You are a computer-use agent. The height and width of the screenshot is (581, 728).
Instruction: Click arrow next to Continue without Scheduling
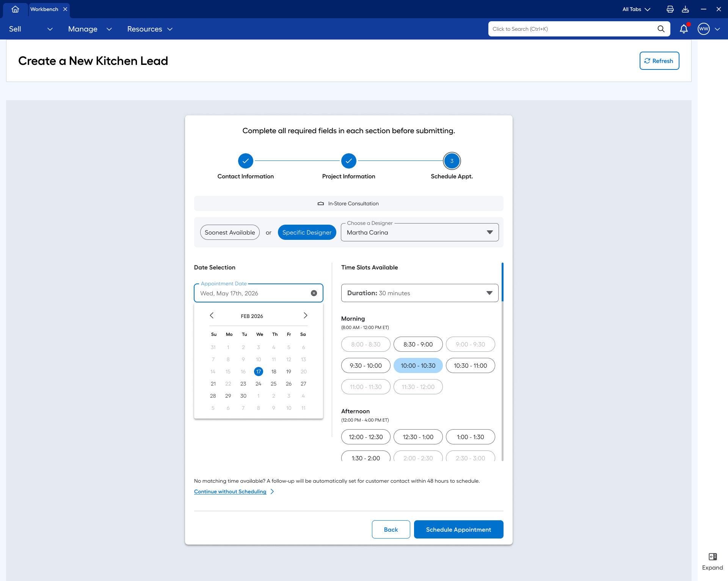(x=272, y=491)
